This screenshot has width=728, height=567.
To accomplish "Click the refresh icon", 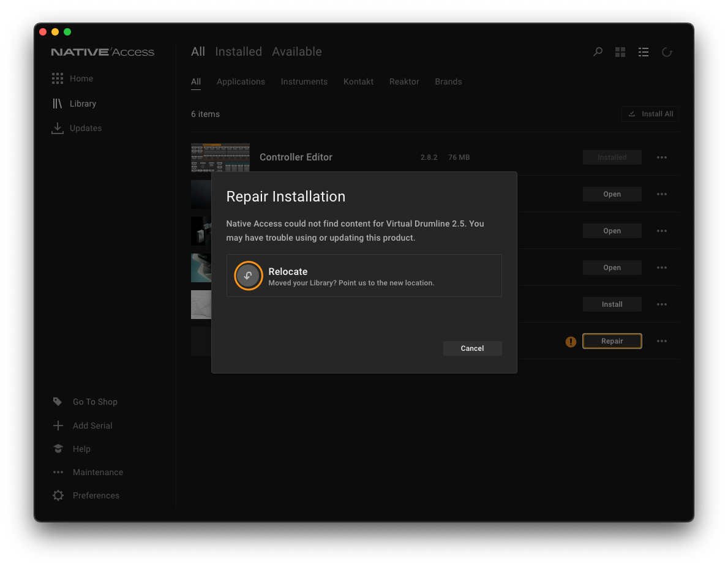I will tap(667, 52).
